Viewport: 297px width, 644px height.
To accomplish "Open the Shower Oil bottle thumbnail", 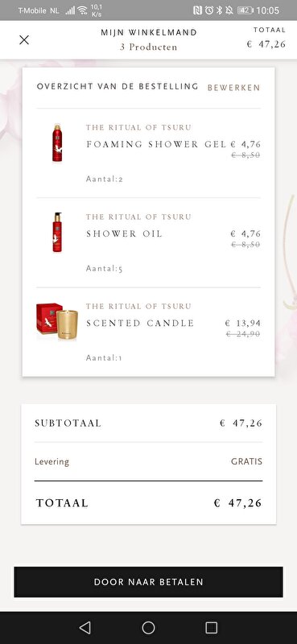I will 57,232.
